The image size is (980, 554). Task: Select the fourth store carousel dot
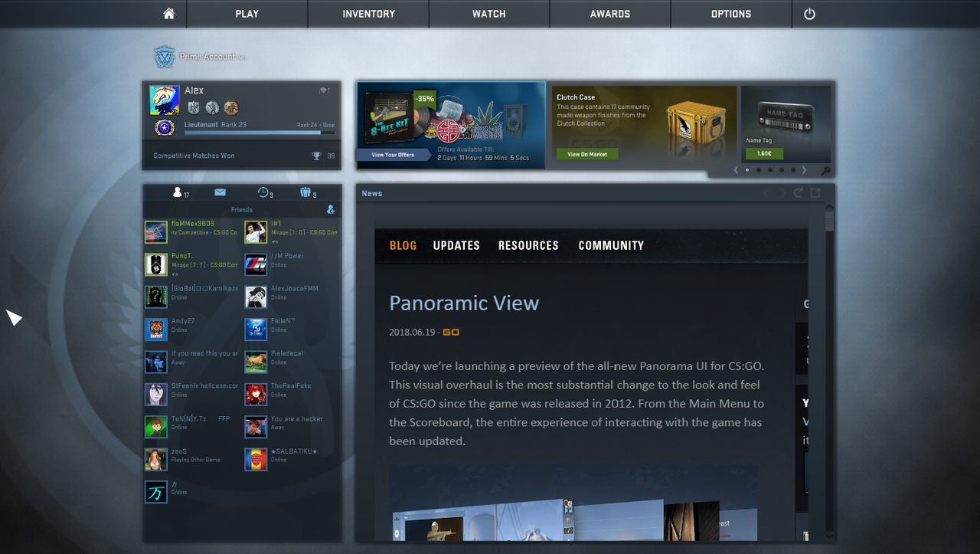(782, 170)
